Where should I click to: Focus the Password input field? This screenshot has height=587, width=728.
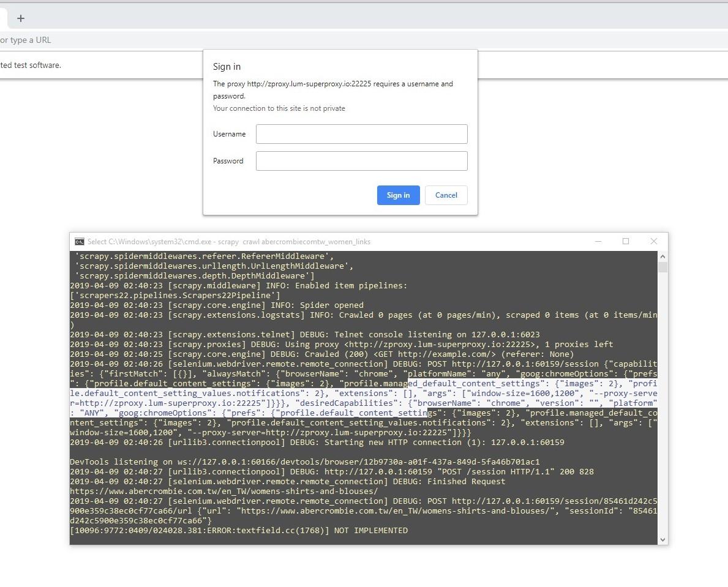[361, 160]
